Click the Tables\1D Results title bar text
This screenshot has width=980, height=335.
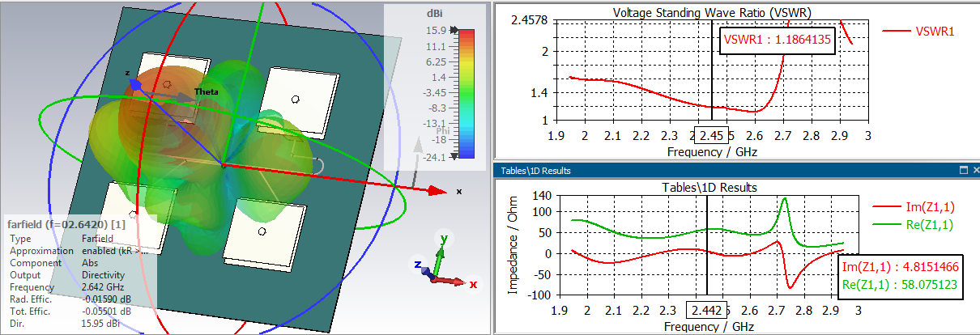(x=536, y=170)
